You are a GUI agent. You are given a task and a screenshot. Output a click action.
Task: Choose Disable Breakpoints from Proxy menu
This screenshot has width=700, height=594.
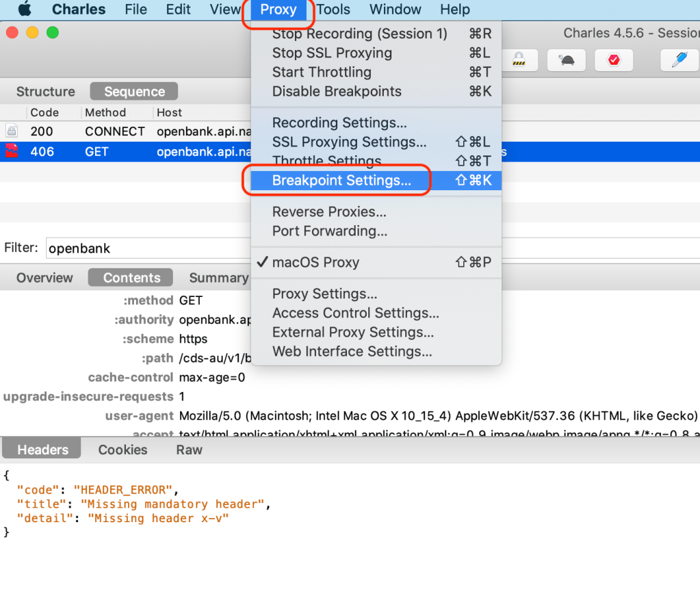click(x=337, y=91)
